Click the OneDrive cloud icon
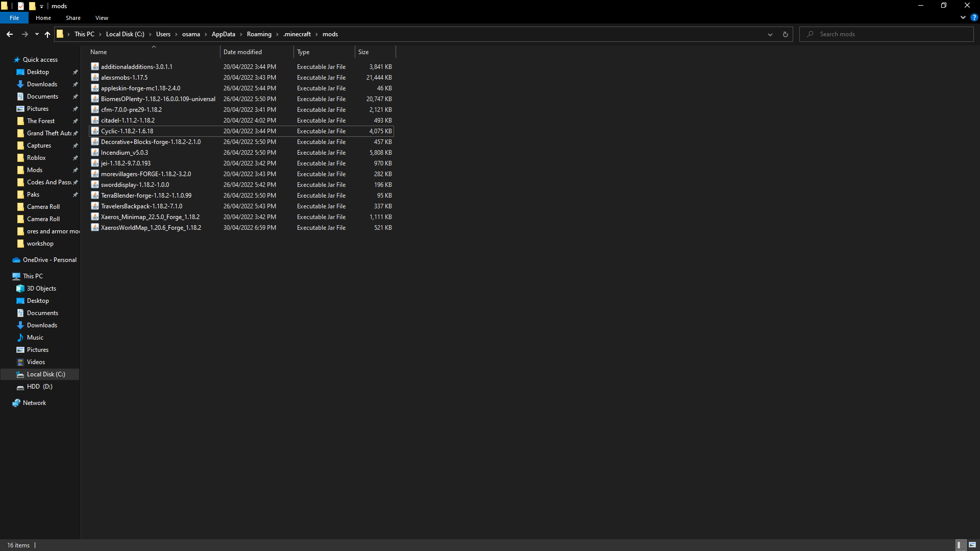Screen dimensions: 980x551 [x=16, y=260]
